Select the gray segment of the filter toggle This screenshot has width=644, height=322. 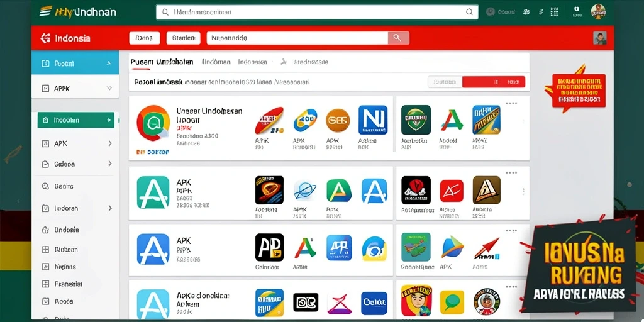point(445,82)
